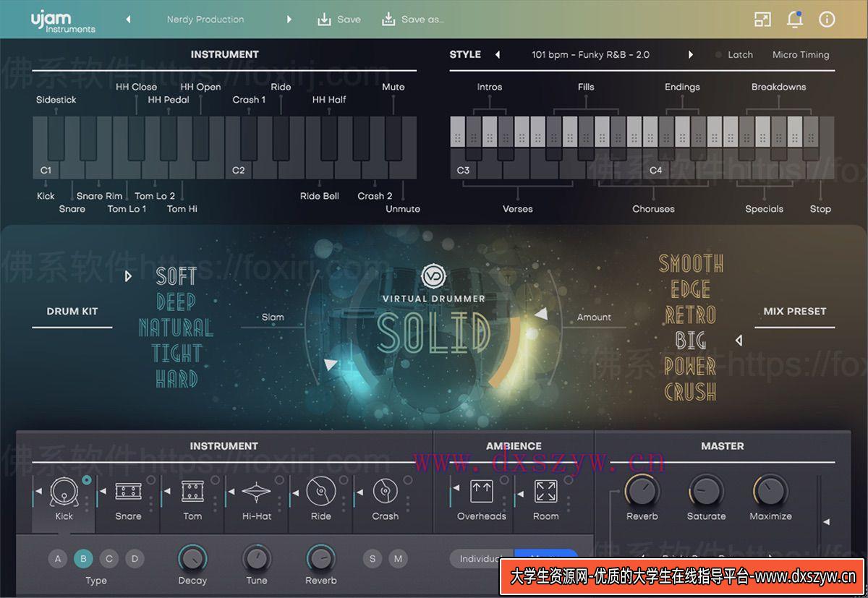The height and width of the screenshot is (598, 868).
Task: Select the Tom drum instrument icon
Action: [192, 492]
